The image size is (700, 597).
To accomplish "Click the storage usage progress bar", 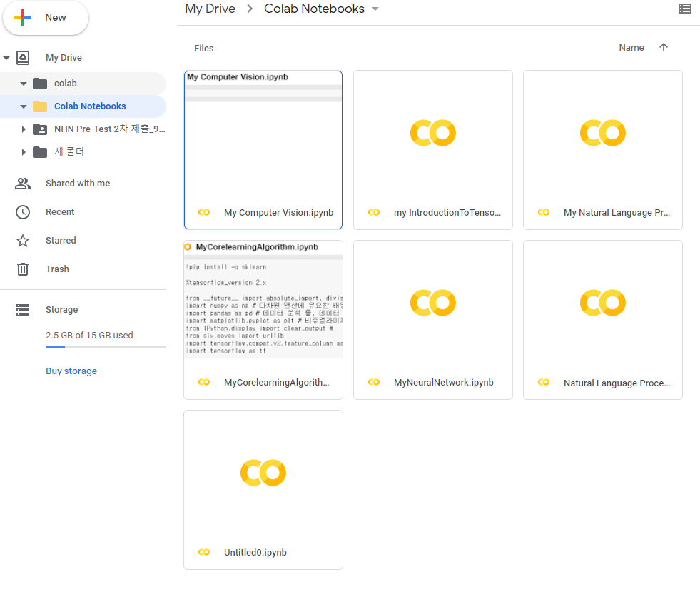I will point(106,346).
